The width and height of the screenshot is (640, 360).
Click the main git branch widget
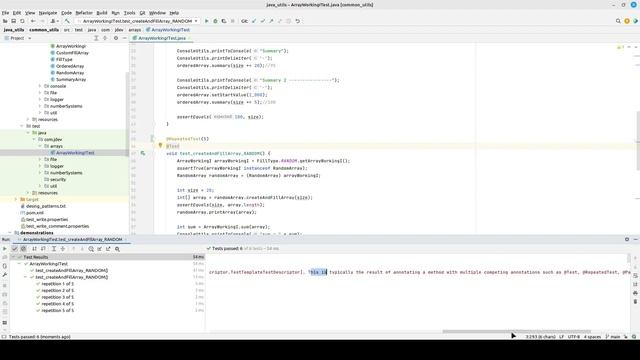[613, 337]
